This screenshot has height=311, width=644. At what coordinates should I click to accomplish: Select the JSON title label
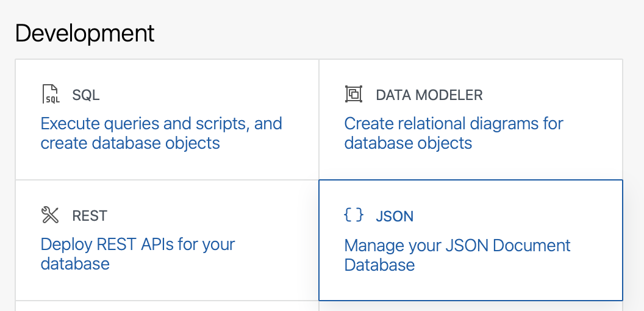point(395,216)
